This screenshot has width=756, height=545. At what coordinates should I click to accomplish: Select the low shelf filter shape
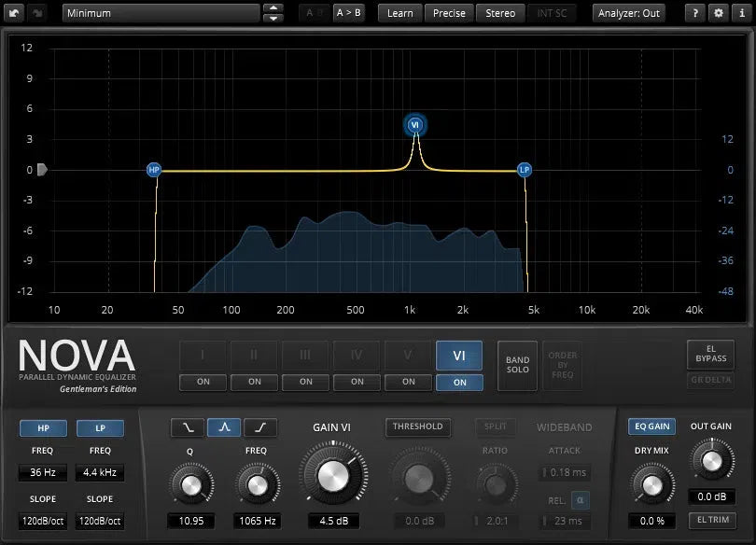coord(187,427)
